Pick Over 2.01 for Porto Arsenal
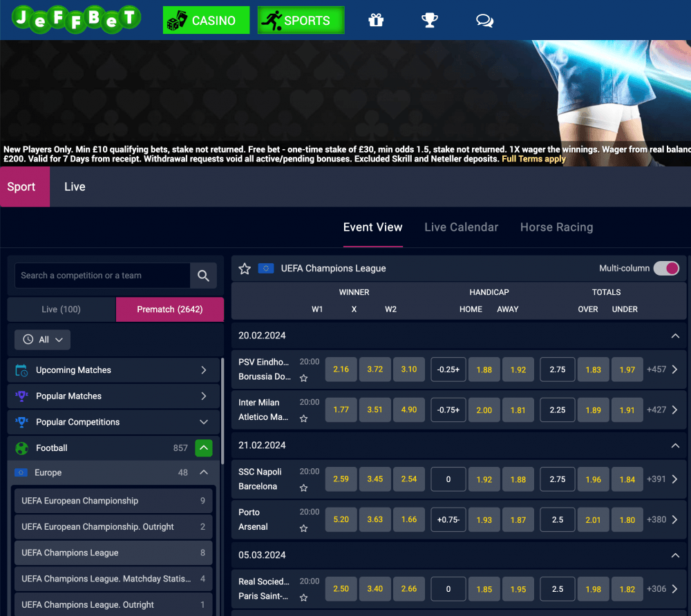The height and width of the screenshot is (616, 691). coord(593,519)
